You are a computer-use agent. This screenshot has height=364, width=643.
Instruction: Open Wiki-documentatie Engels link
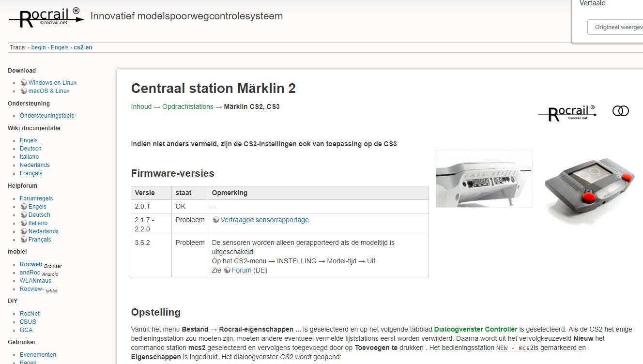tap(29, 140)
